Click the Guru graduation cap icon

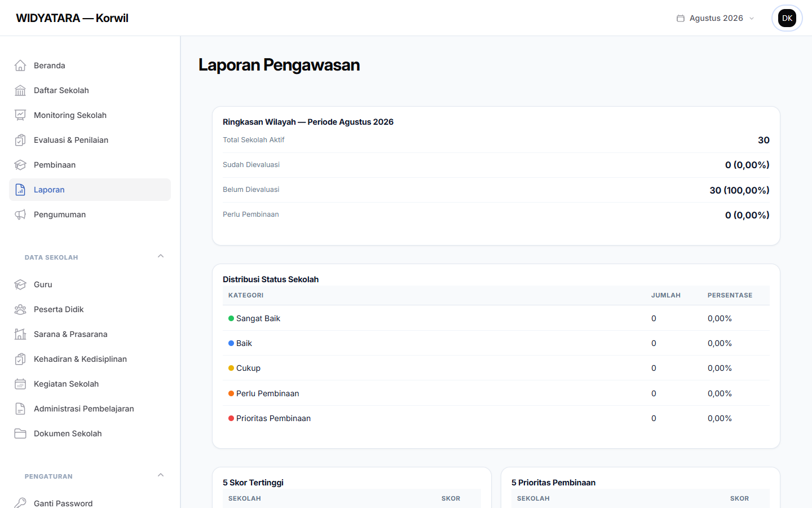click(20, 284)
